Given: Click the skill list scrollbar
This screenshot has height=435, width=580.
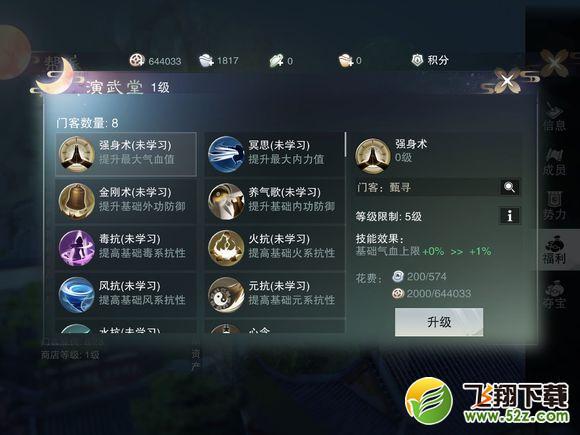Looking at the screenshot, I should (x=345, y=144).
